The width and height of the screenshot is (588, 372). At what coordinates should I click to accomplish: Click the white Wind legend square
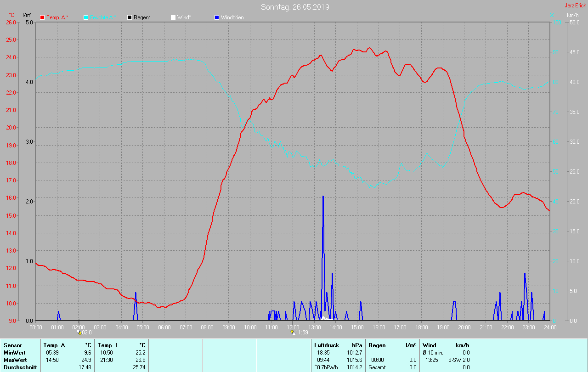tap(173, 17)
